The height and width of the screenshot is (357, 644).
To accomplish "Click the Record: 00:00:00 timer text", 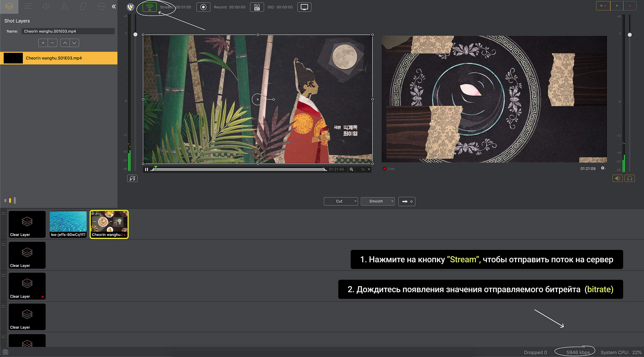I will (230, 7).
